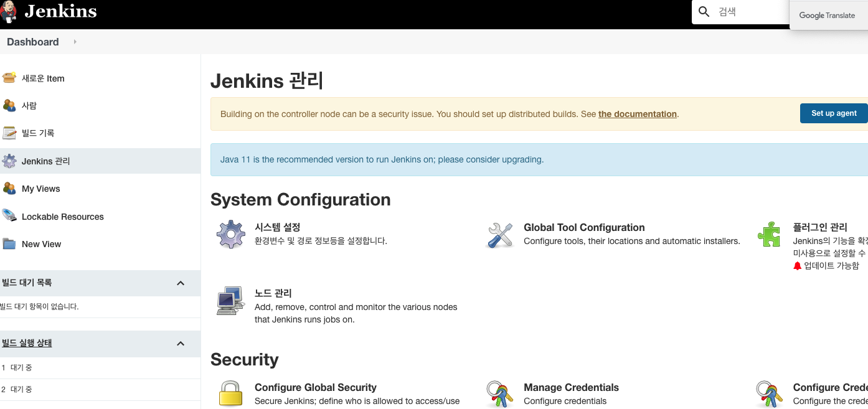
Task: Click the 빌드 실행 상태 heading link
Action: point(27,343)
